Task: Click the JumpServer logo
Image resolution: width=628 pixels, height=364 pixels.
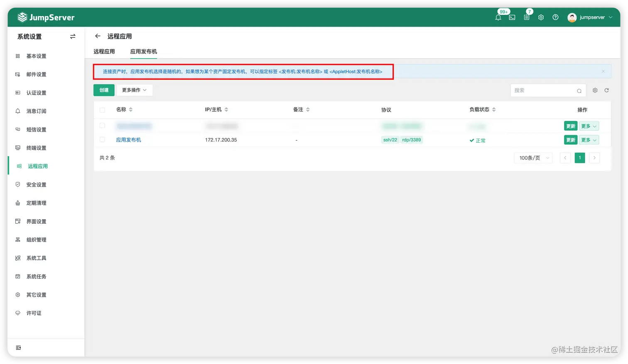Action: tap(46, 17)
